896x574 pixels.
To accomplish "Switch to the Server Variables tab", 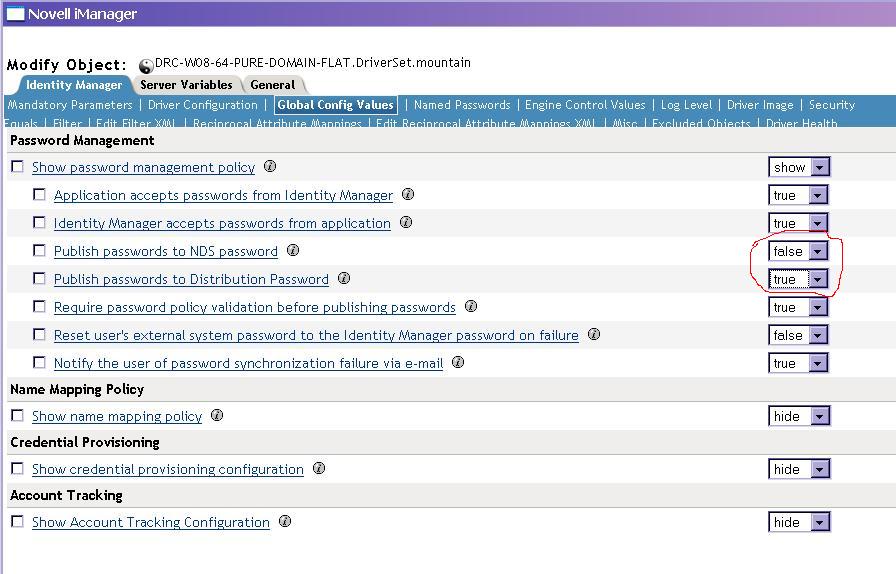I will [186, 85].
